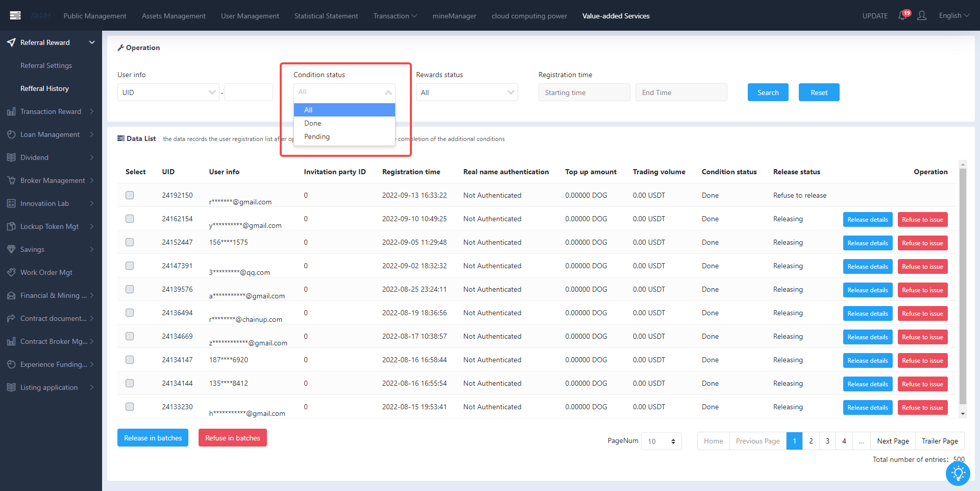980x491 pixels.
Task: Click Release in batches button
Action: pyautogui.click(x=153, y=438)
